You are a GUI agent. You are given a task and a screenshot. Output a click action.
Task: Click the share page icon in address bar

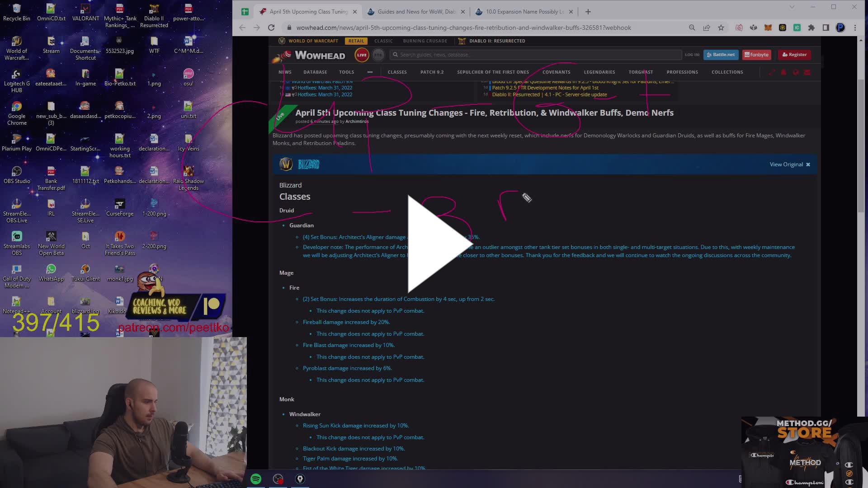click(707, 28)
